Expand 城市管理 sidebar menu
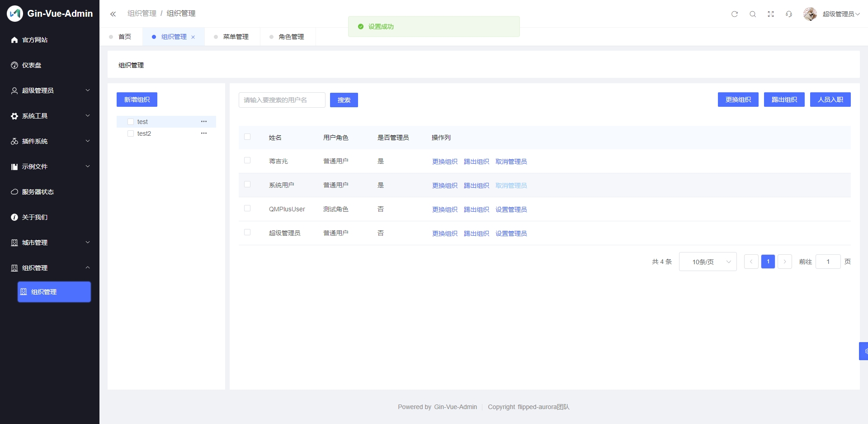868x424 pixels. (x=50, y=243)
